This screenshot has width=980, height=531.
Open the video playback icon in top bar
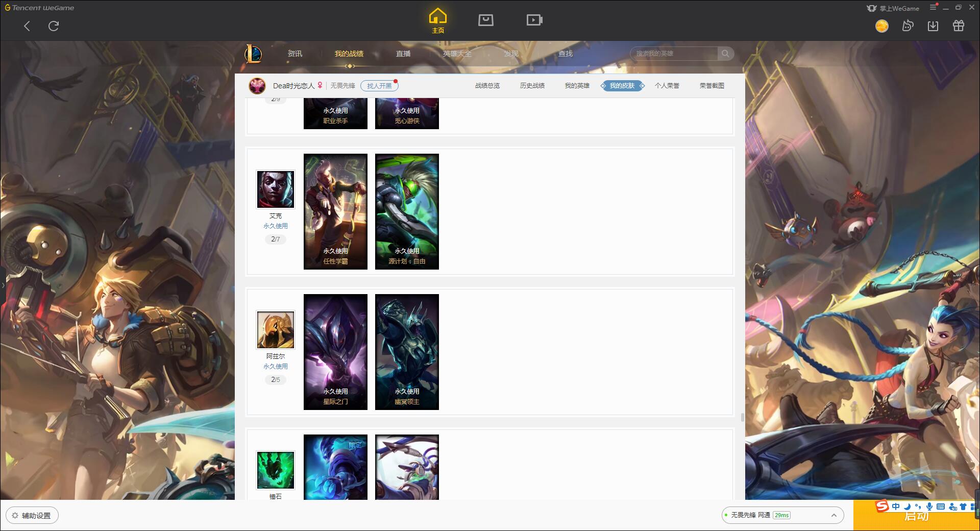(x=534, y=20)
